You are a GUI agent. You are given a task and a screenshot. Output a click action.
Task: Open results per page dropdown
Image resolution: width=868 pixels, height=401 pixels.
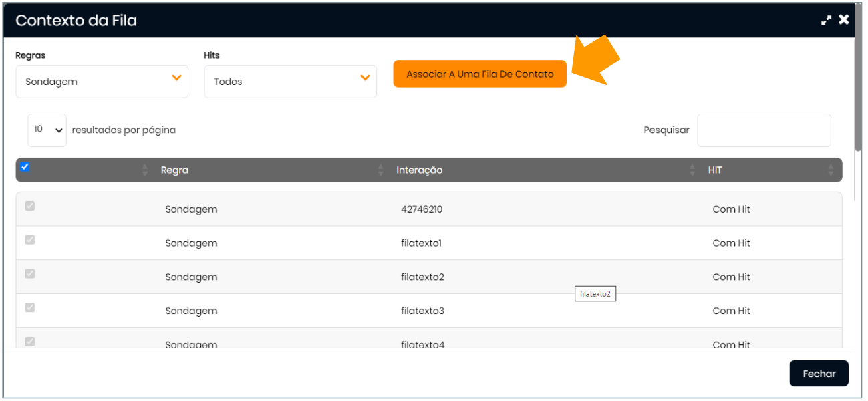click(47, 130)
